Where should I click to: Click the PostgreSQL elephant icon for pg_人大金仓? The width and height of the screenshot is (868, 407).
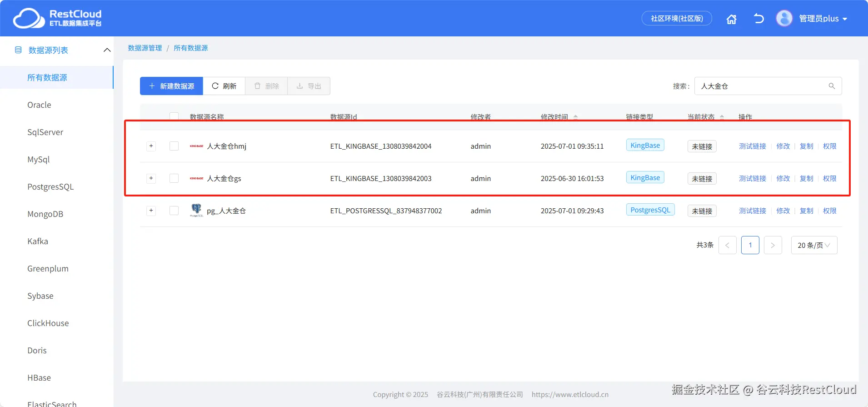[196, 210]
